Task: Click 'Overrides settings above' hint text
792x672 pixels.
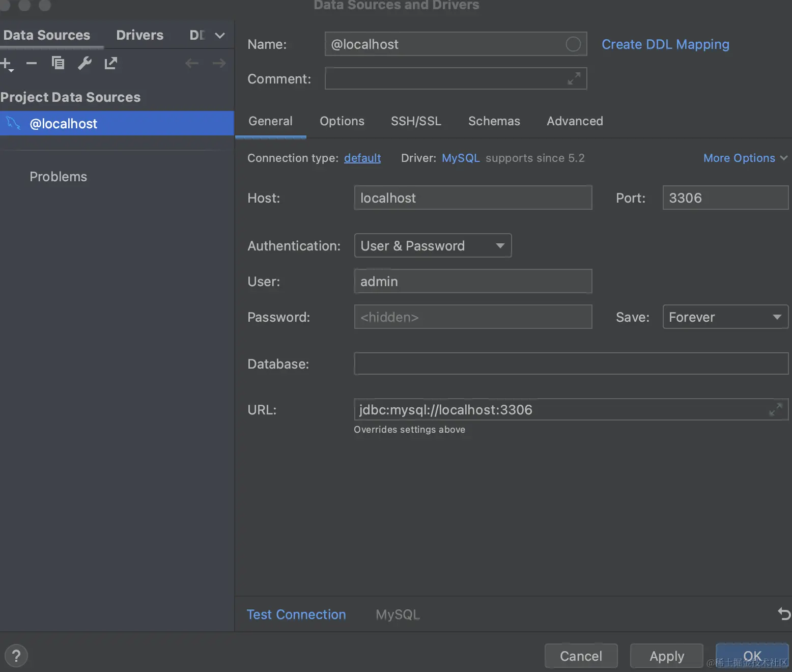Action: coord(409,430)
